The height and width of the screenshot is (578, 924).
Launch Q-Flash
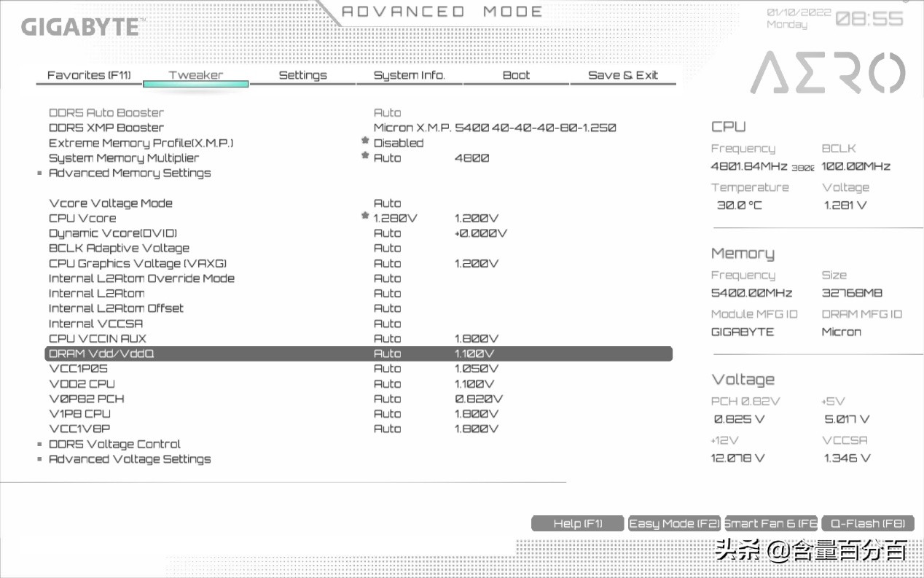click(867, 523)
